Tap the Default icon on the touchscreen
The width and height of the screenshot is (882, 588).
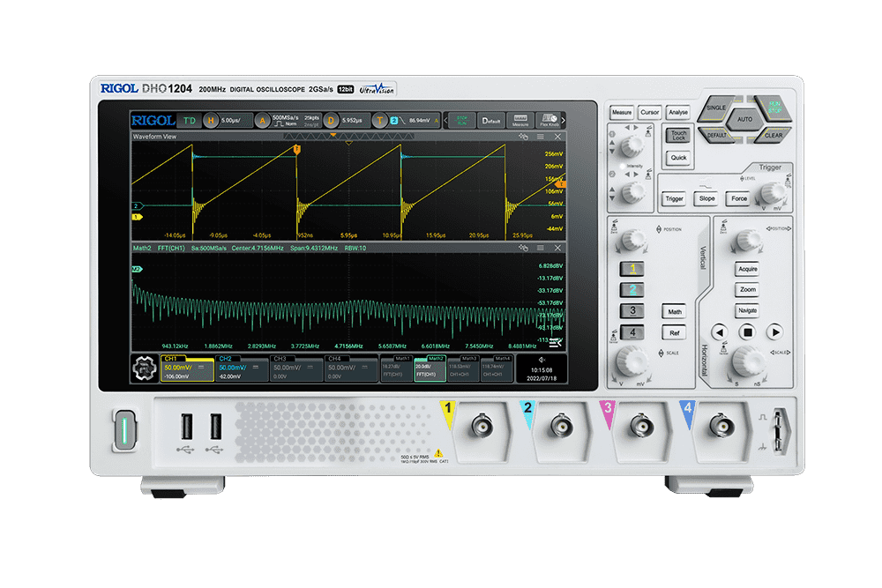point(490,121)
